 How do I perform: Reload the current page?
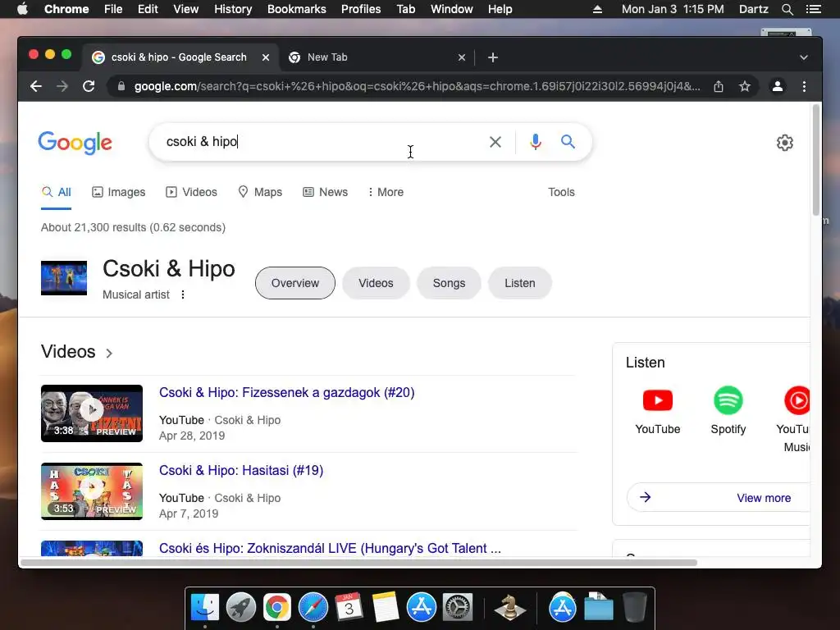click(89, 86)
